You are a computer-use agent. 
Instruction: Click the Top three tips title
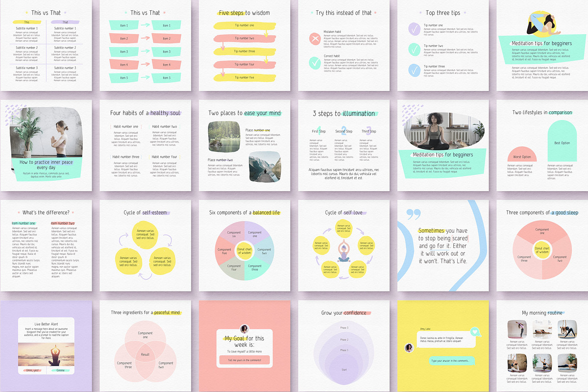(x=444, y=13)
